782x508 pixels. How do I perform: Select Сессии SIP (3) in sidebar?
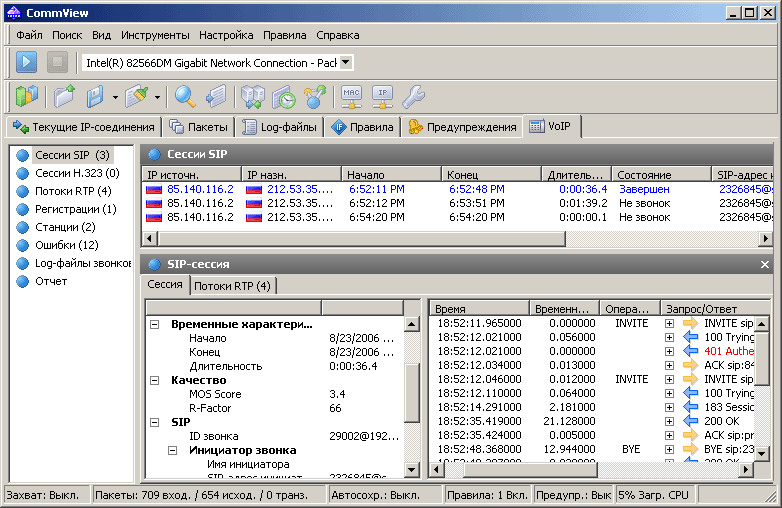click(72, 155)
